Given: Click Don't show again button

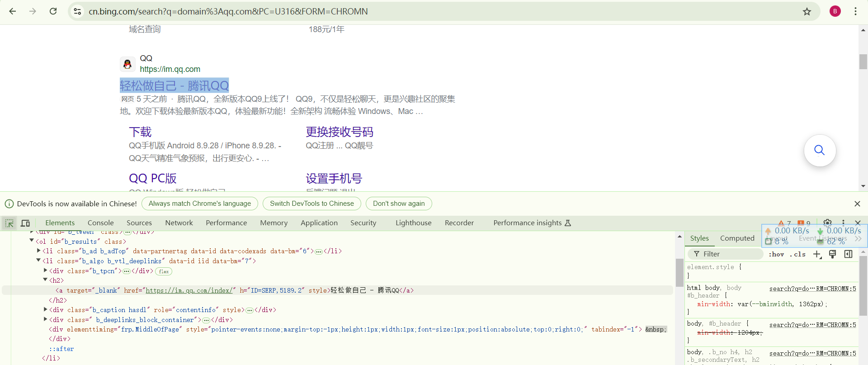Looking at the screenshot, I should [399, 204].
